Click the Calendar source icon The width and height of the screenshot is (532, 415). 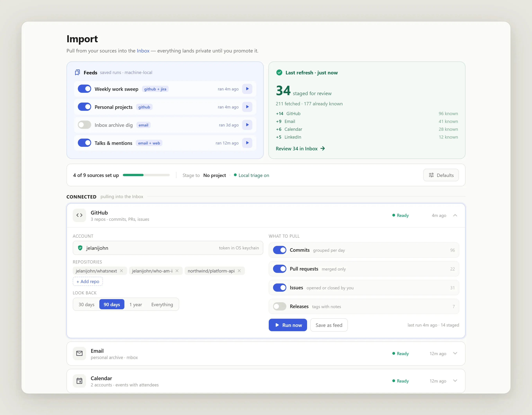(79, 381)
